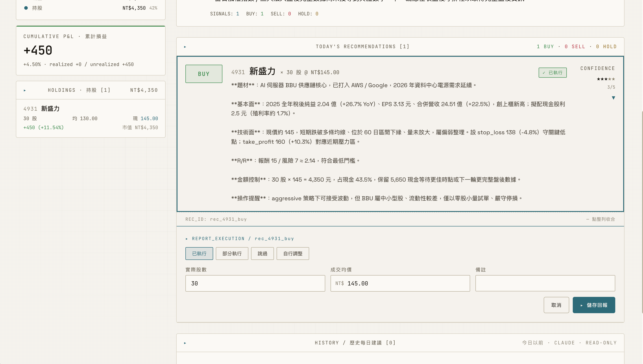643x364 pixels.
Task: Click the ✓ 已執行 status badge near confidence
Action: (x=552, y=72)
